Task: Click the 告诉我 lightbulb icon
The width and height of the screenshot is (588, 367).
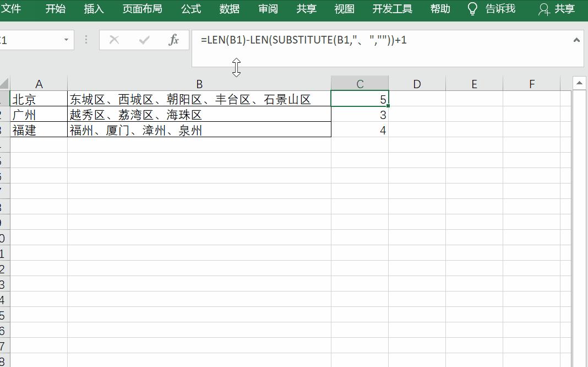Action: tap(472, 9)
